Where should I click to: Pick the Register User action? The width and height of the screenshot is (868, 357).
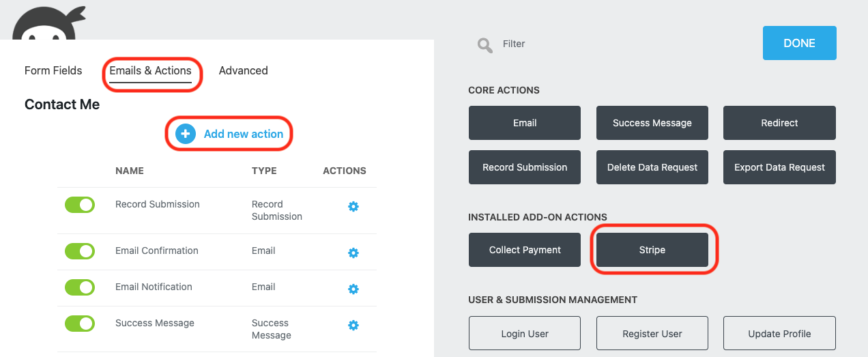(x=652, y=334)
